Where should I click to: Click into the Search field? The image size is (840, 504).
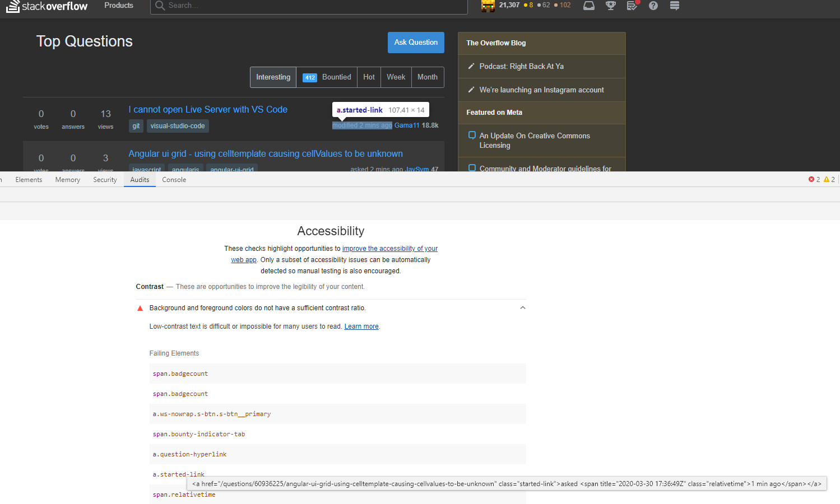pyautogui.click(x=309, y=6)
